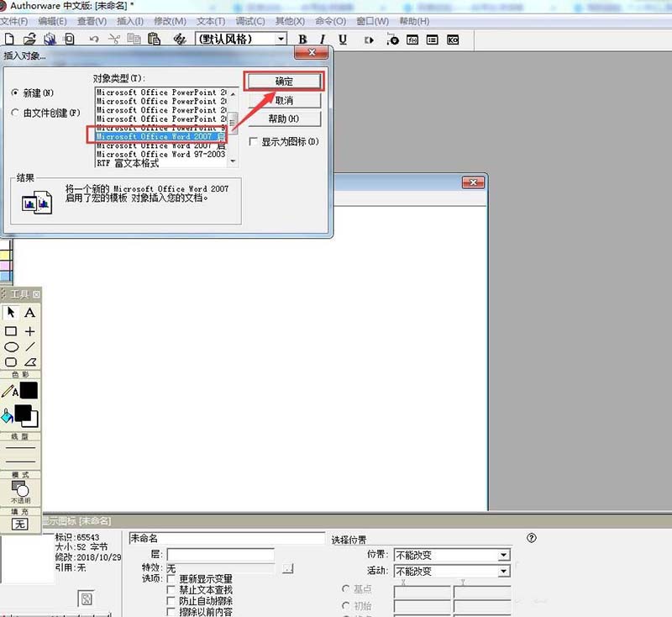
Task: Open the 调试 menu
Action: [250, 21]
